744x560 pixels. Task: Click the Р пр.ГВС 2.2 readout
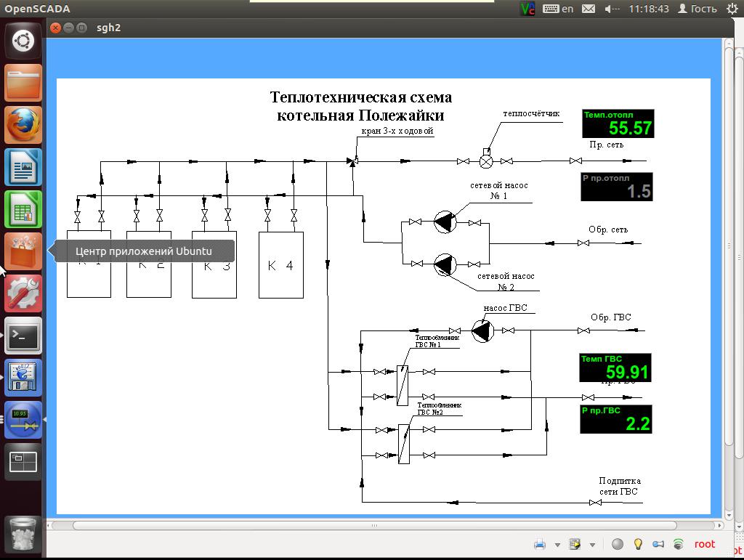[615, 419]
